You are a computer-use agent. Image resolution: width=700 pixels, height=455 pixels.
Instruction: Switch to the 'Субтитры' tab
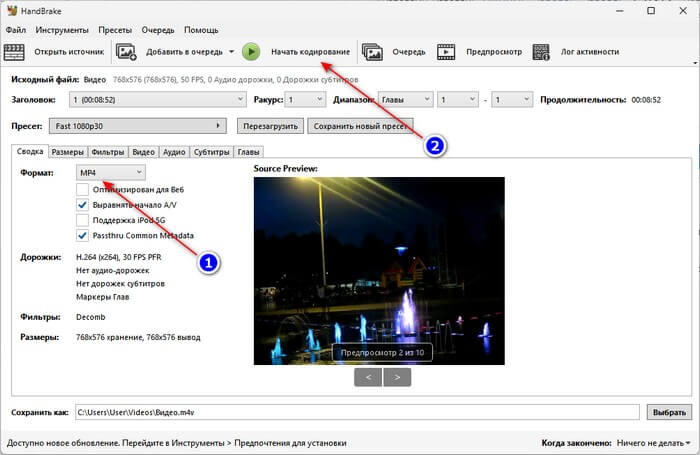pos(212,152)
